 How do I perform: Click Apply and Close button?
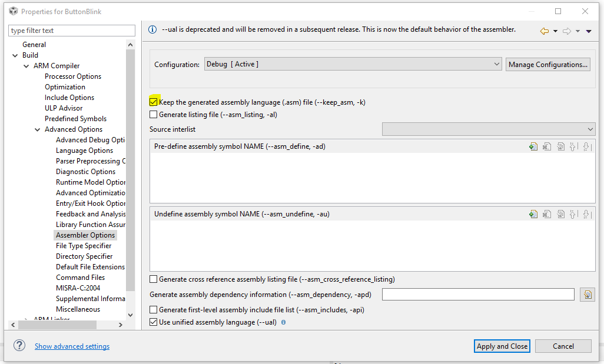point(502,346)
